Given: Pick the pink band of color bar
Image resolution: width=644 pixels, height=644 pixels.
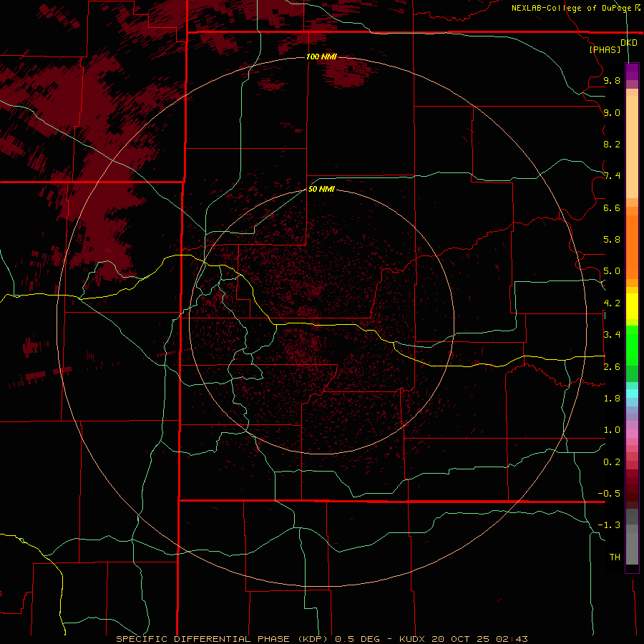Looking at the screenshot, I should [632, 434].
